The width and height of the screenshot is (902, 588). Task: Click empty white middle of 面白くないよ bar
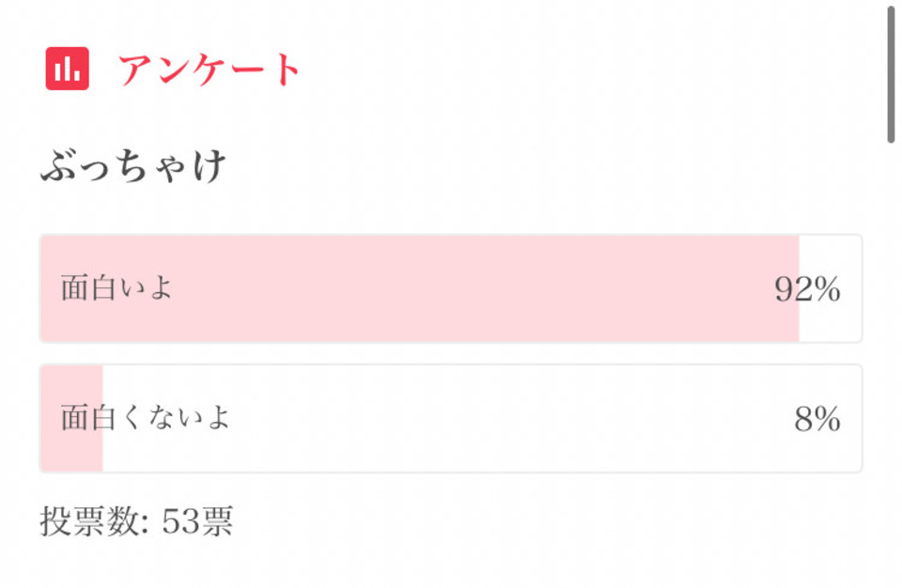coord(482,418)
